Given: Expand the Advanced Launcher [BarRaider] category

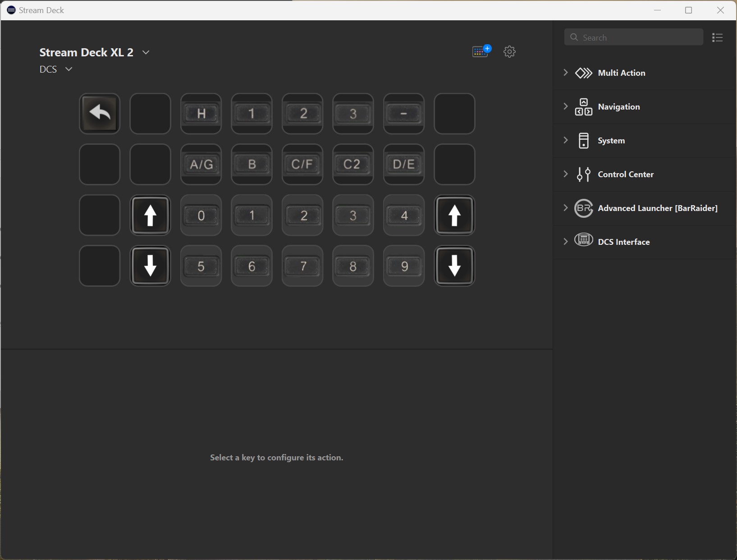Looking at the screenshot, I should tap(657, 208).
